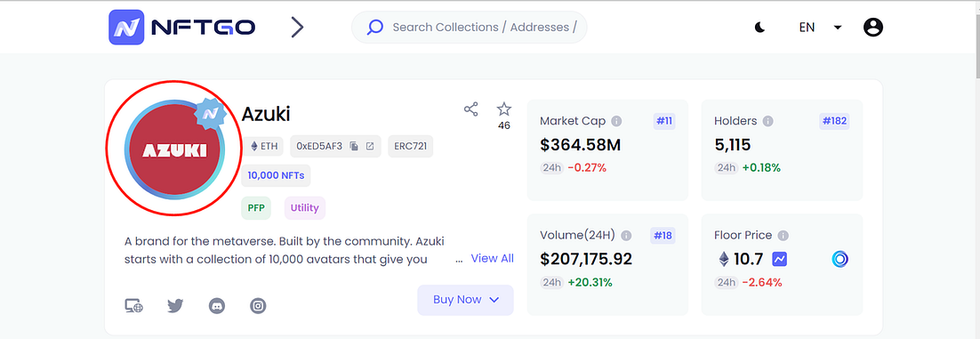Favorite Azuki with the star icon
Image resolution: width=980 pixels, height=339 pixels.
tap(503, 109)
